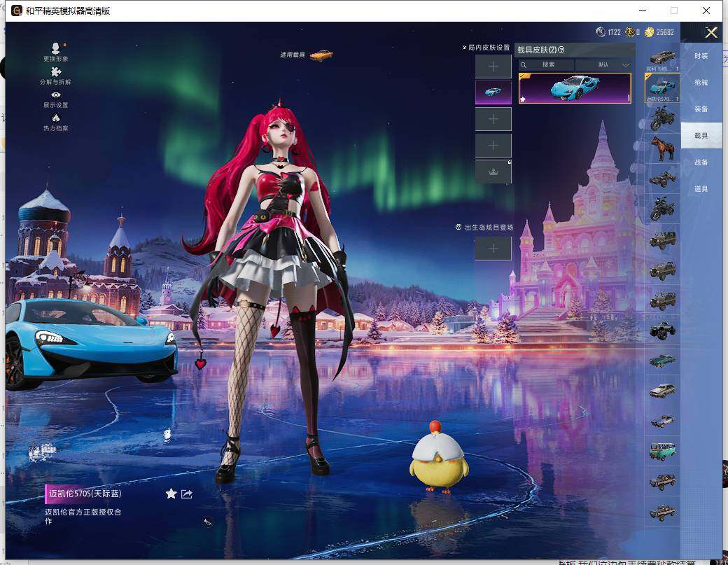The image size is (728, 565).
Task: Select the buggy directly below the horse
Action: click(x=662, y=179)
